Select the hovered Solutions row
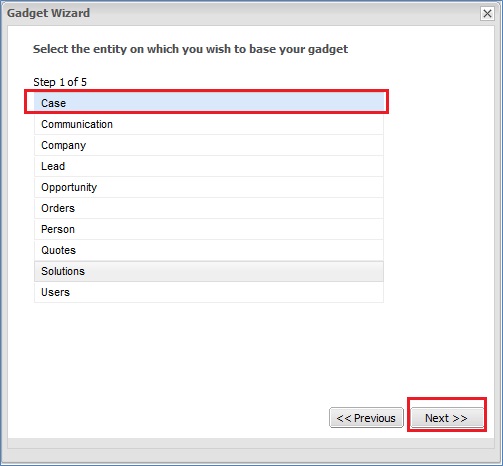503x466 pixels. 209,271
